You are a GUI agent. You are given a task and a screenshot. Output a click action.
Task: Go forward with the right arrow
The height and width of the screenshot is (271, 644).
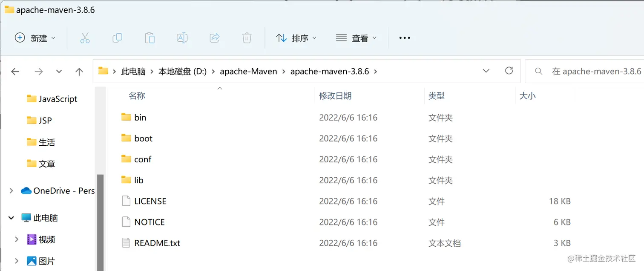39,72
